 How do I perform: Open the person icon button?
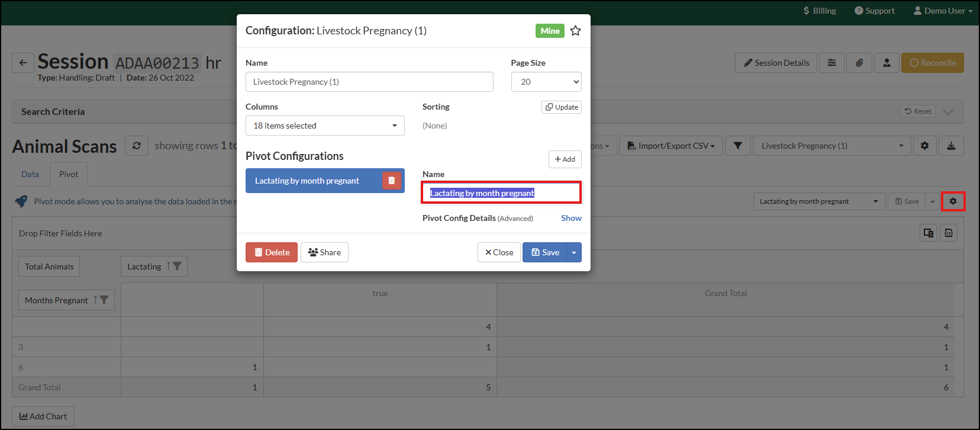886,63
